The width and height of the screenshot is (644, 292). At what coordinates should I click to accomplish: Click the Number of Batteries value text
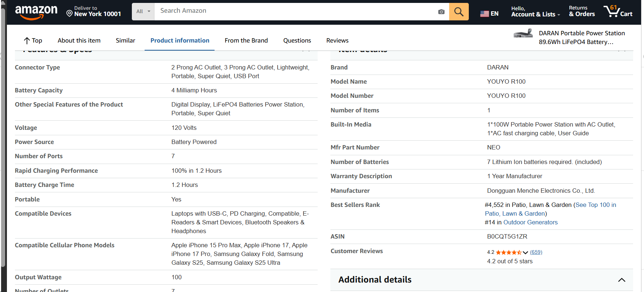(544, 162)
